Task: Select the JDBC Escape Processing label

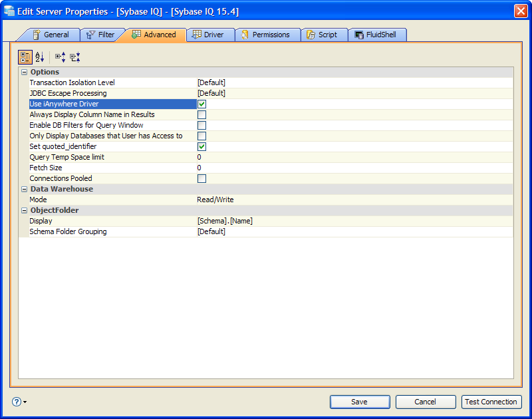Action: (x=68, y=93)
